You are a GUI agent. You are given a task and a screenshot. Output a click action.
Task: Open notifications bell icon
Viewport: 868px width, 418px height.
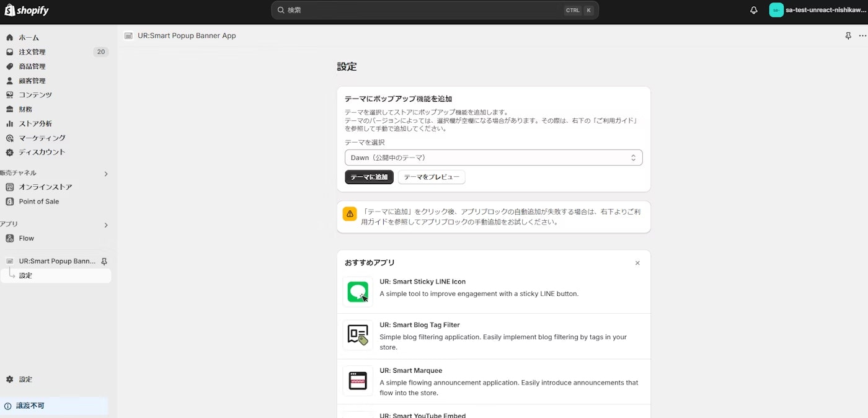(x=754, y=11)
